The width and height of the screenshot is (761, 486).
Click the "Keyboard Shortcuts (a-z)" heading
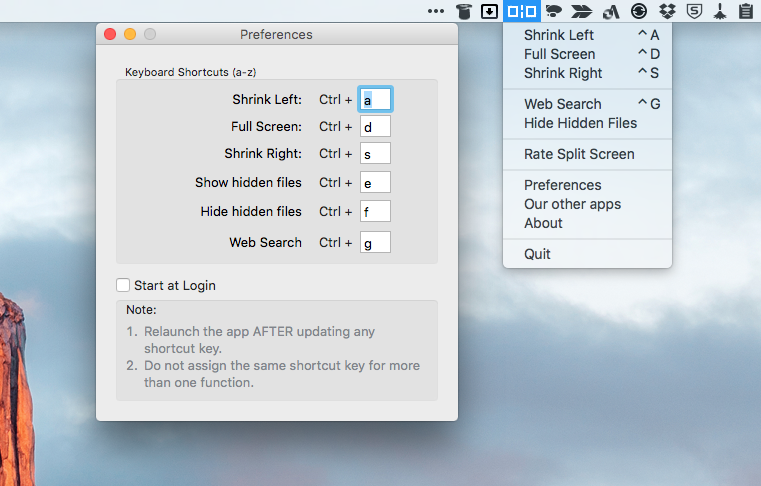click(x=191, y=72)
